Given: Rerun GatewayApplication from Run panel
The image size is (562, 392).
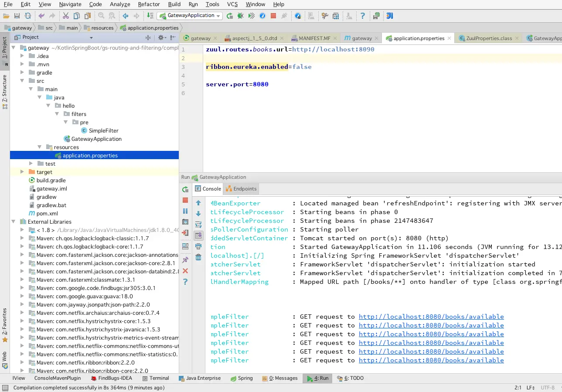Looking at the screenshot, I should coord(185,189).
